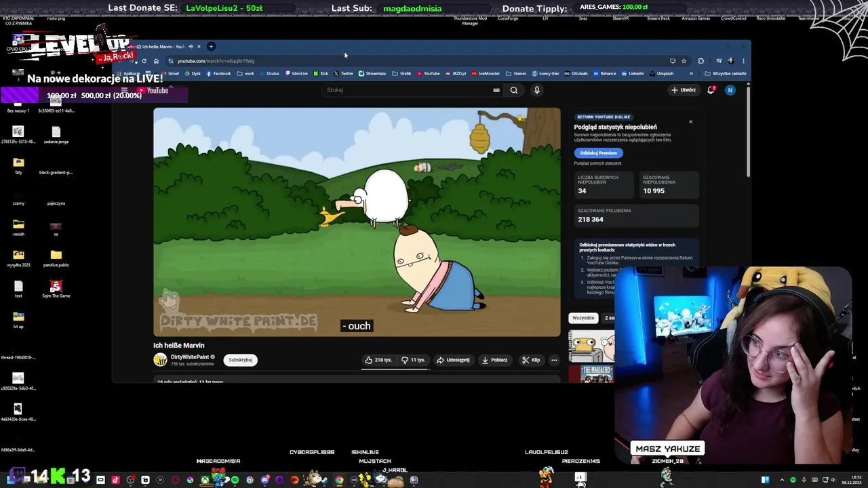Bookmark this page with star icon

tap(684, 61)
